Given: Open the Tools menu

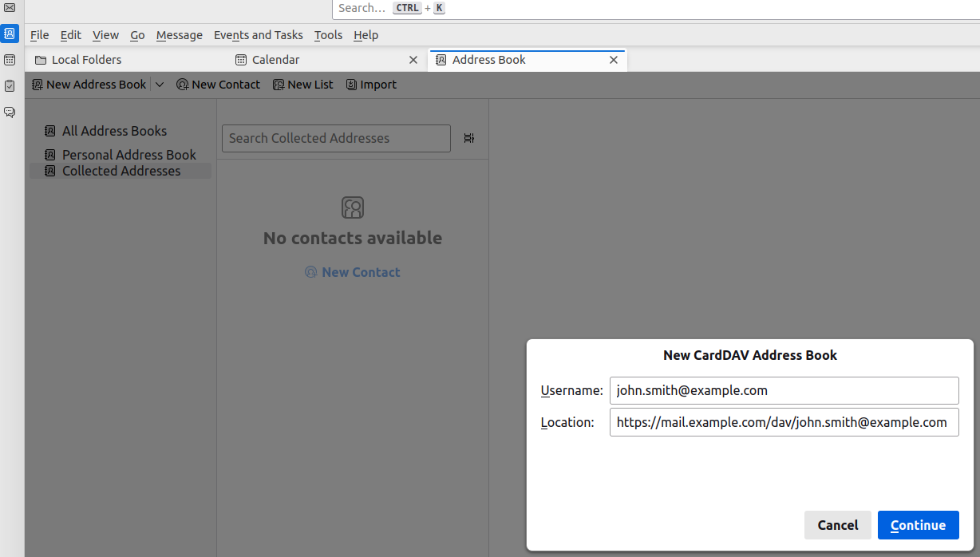Looking at the screenshot, I should click(328, 35).
